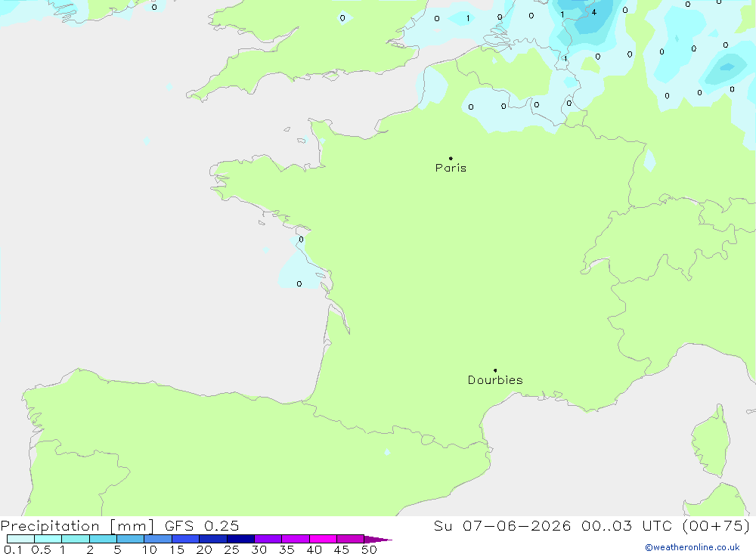Click the Paris location dot marker
Image resolution: width=756 pixels, height=554 pixels.
[x=451, y=158]
